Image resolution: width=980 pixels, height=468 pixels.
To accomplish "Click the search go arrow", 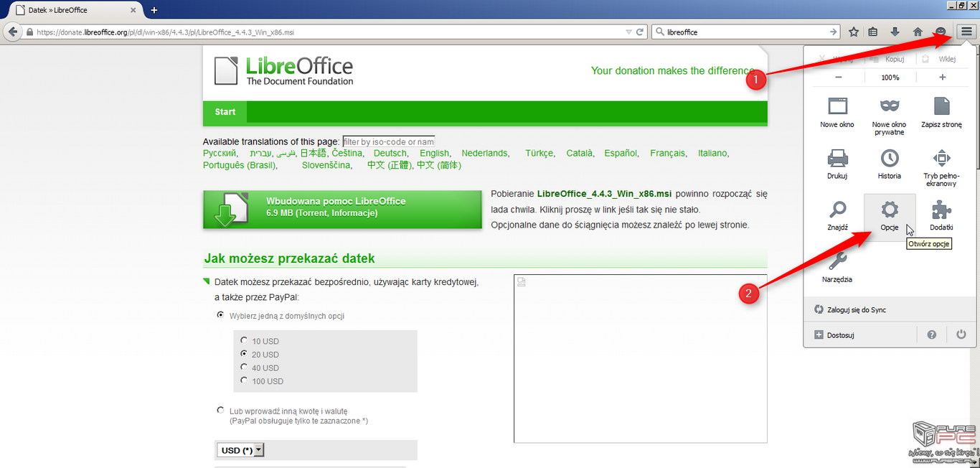I will [833, 32].
